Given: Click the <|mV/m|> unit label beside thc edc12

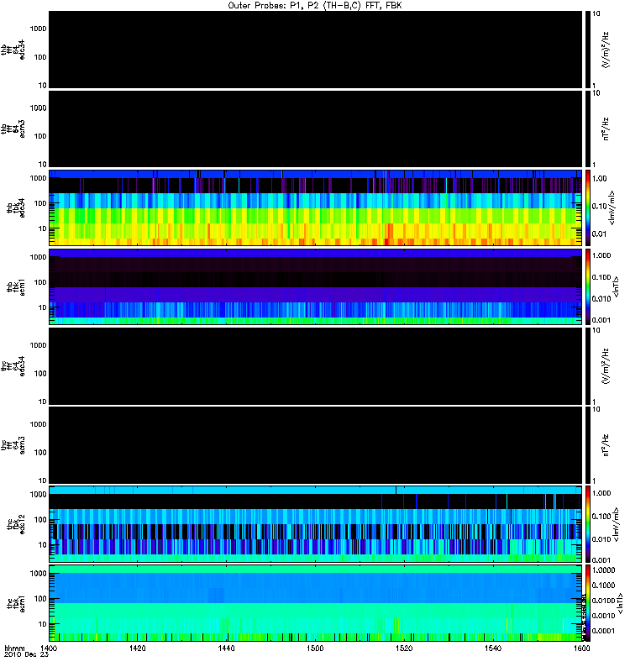Looking at the screenshot, I should pos(617,524).
